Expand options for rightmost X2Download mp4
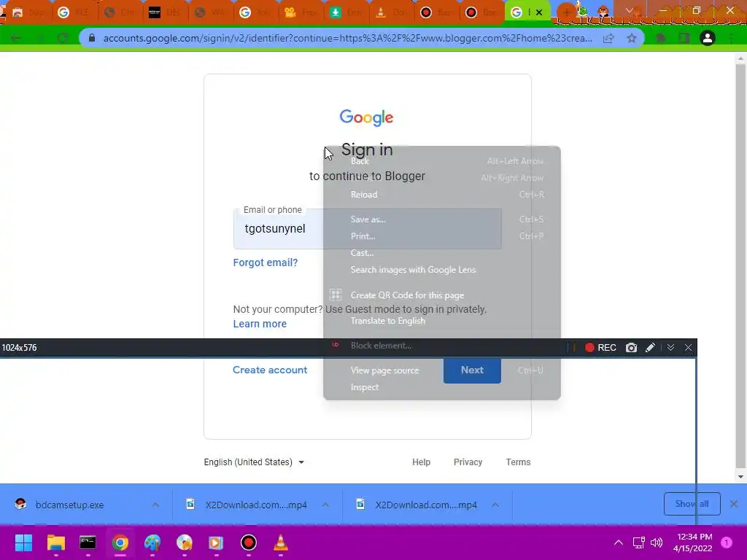The height and width of the screenshot is (560, 747). [495, 505]
